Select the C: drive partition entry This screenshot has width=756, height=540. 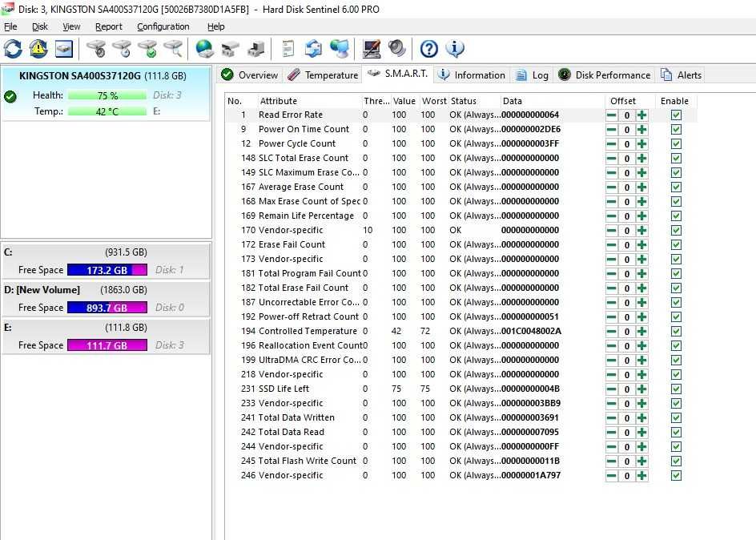pos(107,261)
